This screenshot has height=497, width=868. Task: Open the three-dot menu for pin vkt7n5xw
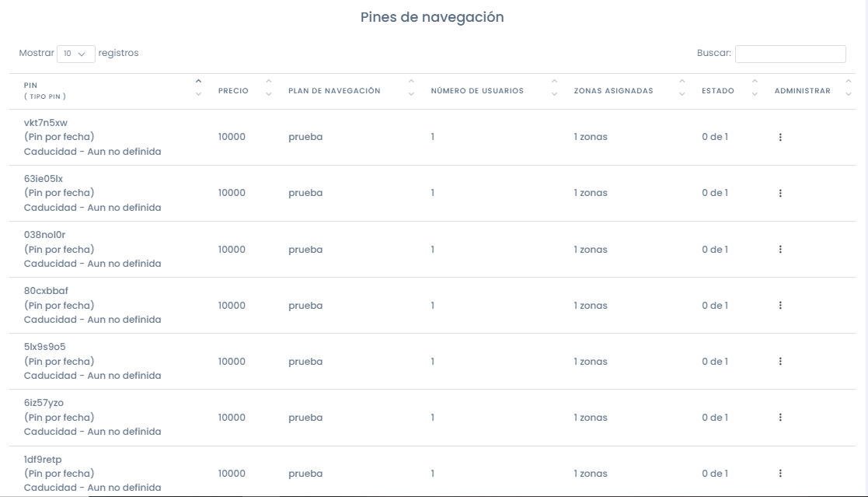780,137
